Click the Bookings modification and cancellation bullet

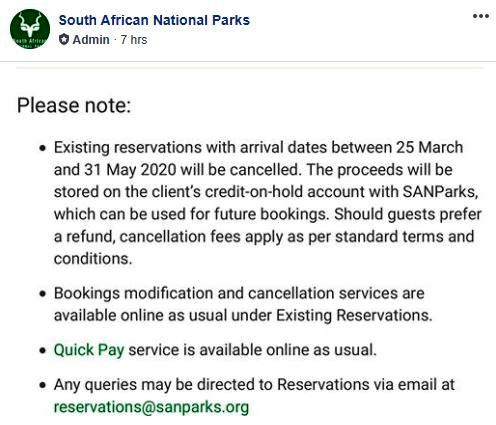coord(243,304)
